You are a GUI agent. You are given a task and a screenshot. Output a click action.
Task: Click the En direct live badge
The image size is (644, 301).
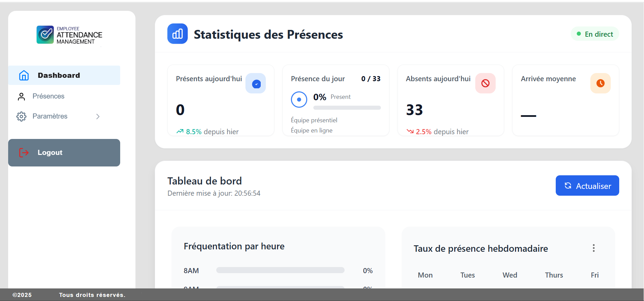click(x=595, y=34)
